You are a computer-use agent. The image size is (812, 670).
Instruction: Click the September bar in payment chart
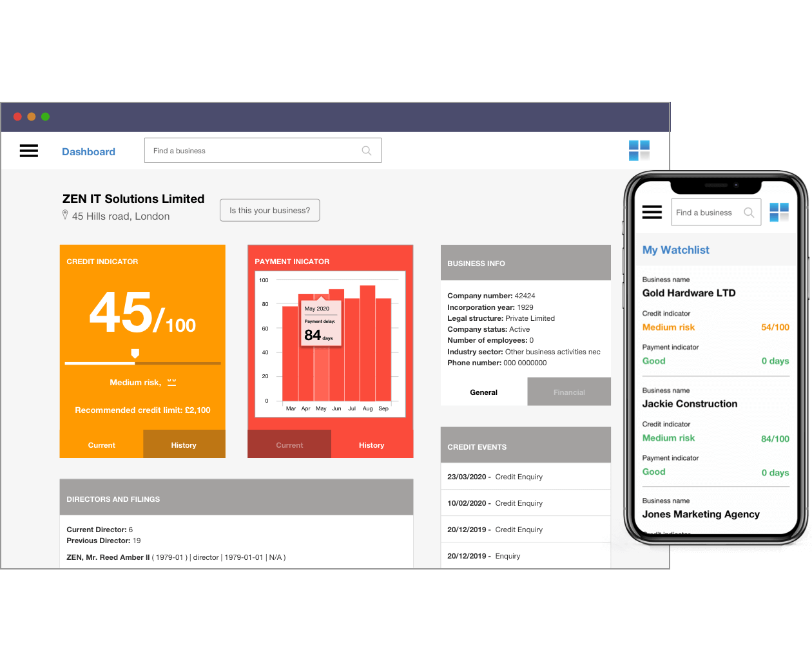point(383,351)
